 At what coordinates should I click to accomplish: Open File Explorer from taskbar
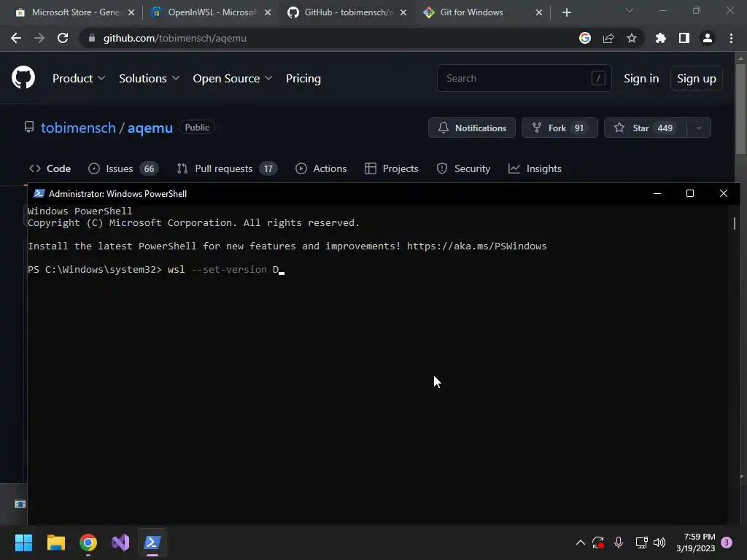[x=55, y=542]
